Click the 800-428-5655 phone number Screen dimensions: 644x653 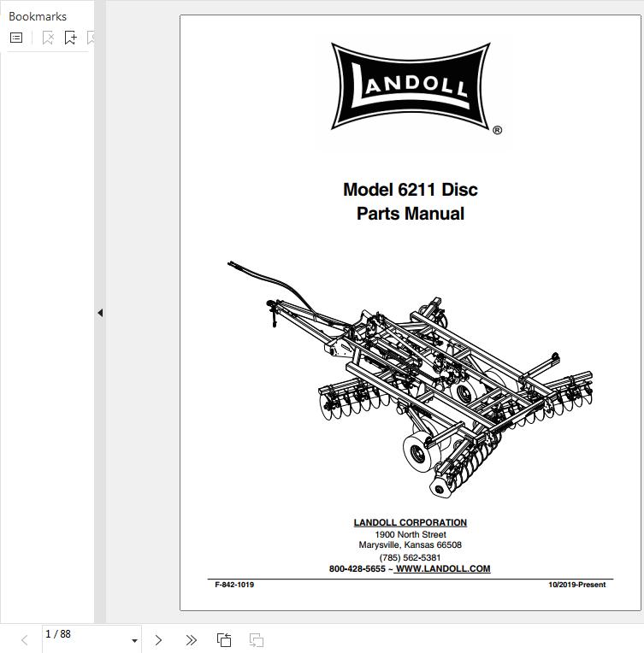(357, 569)
